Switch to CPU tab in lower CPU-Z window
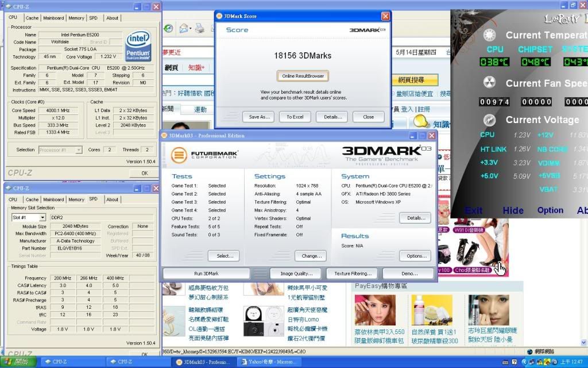This screenshot has height=368, width=588. coord(13,200)
